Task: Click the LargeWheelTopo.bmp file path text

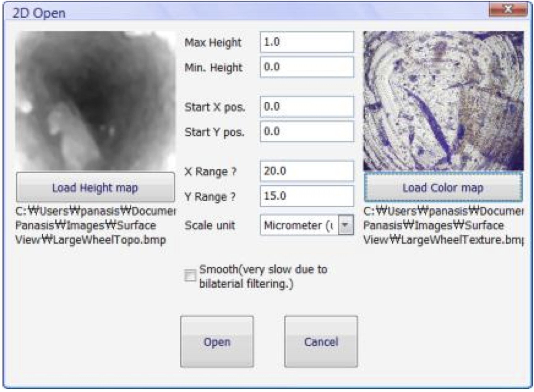Action: tap(95, 225)
